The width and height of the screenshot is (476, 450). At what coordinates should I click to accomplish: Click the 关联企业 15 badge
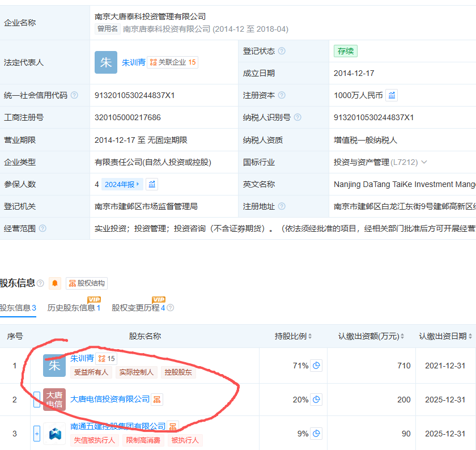coord(173,62)
